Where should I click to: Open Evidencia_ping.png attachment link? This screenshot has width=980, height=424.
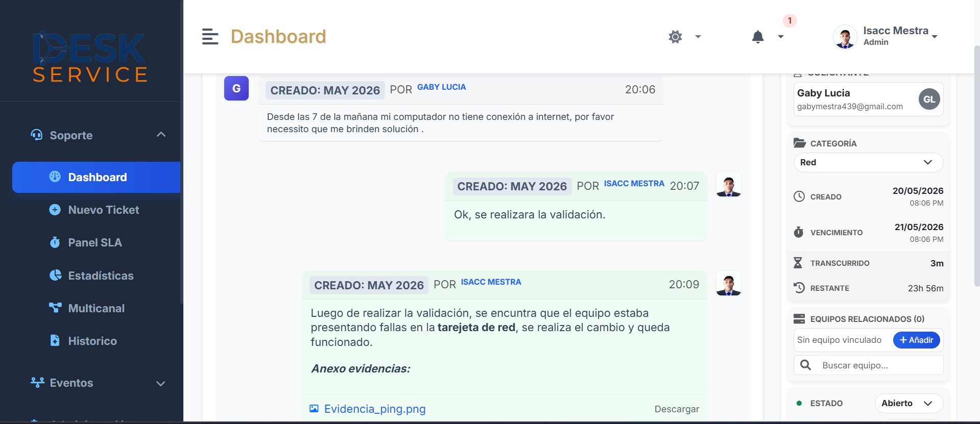(375, 409)
